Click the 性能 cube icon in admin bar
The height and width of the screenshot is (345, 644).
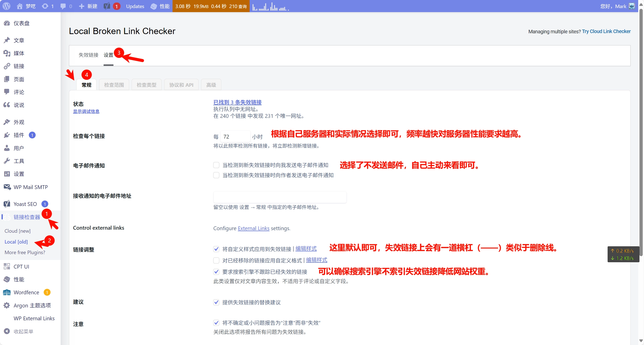tap(154, 6)
